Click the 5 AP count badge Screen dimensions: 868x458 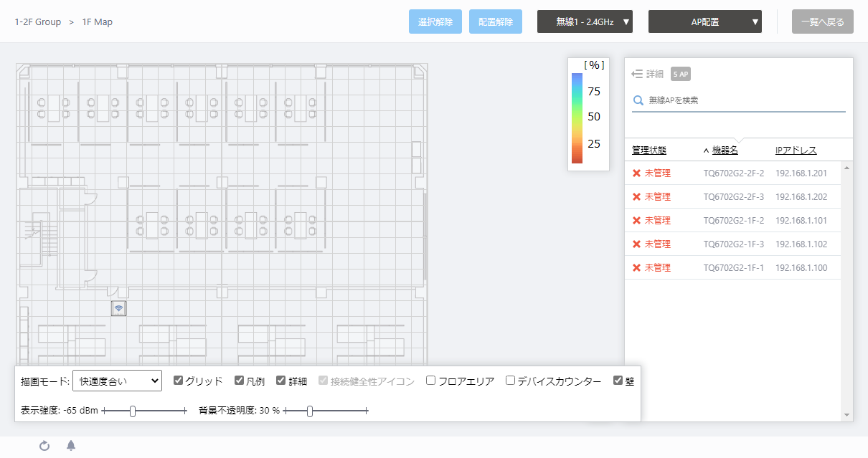(x=680, y=74)
